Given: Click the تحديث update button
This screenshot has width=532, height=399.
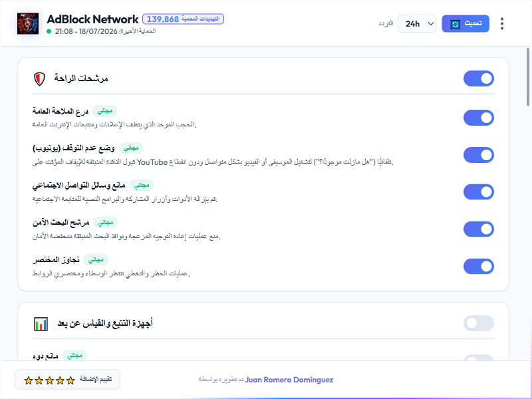Looking at the screenshot, I should tap(465, 24).
